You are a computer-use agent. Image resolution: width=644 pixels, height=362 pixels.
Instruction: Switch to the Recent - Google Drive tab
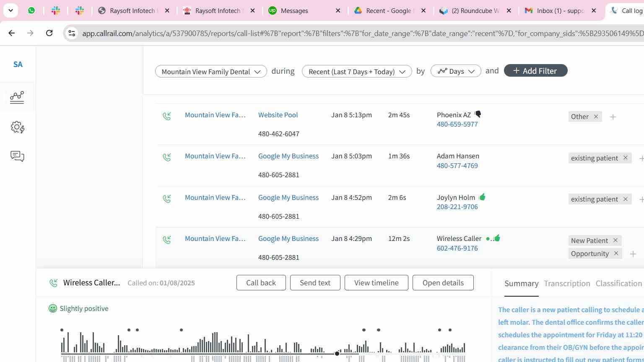(x=390, y=10)
